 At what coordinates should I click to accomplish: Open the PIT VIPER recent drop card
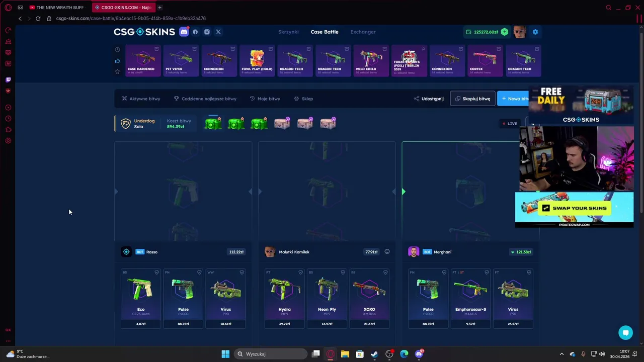pos(181,60)
